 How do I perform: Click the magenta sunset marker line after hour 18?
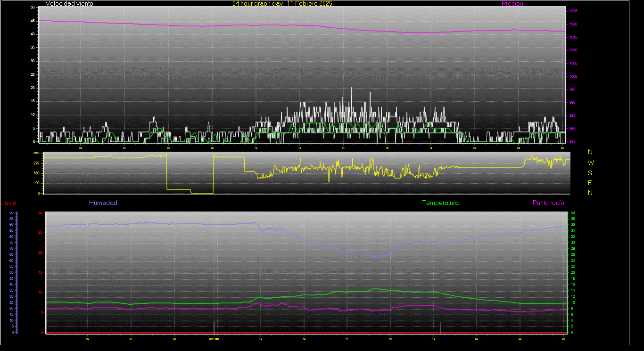[440, 327]
